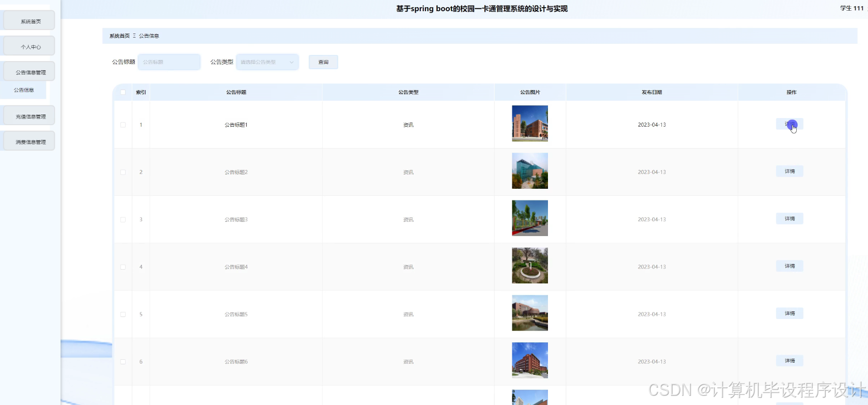
Task: Click 详情 button for 公告标题2
Action: point(790,171)
